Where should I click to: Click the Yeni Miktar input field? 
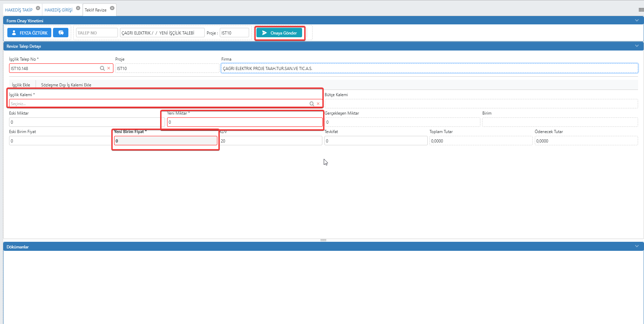244,122
